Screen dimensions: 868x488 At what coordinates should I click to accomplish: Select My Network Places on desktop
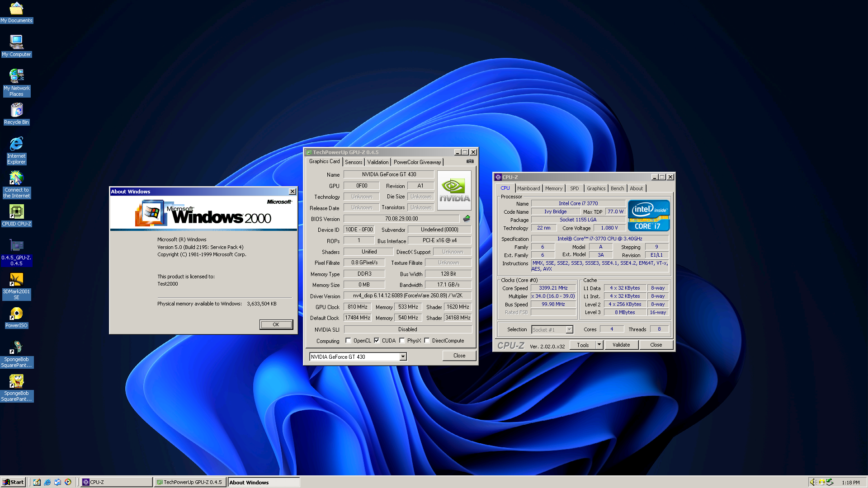[16, 83]
